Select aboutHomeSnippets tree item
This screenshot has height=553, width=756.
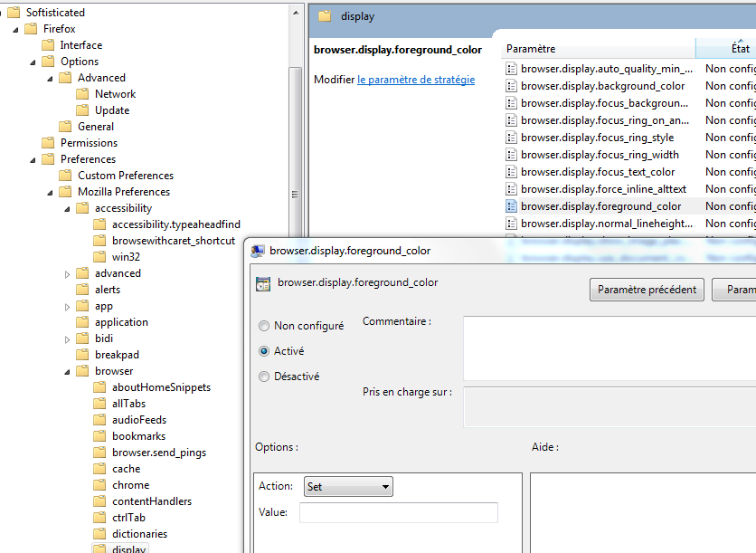point(161,387)
